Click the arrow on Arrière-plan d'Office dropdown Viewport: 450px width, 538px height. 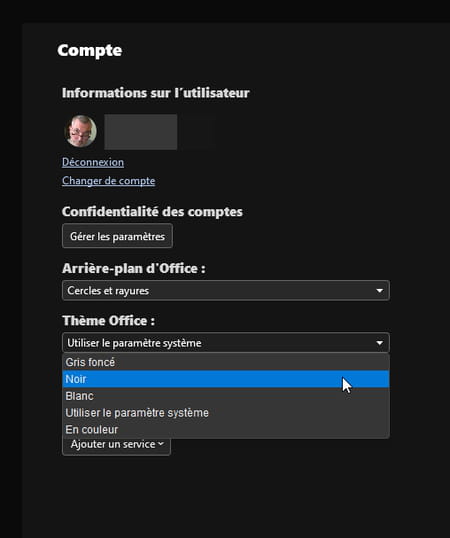click(x=379, y=291)
